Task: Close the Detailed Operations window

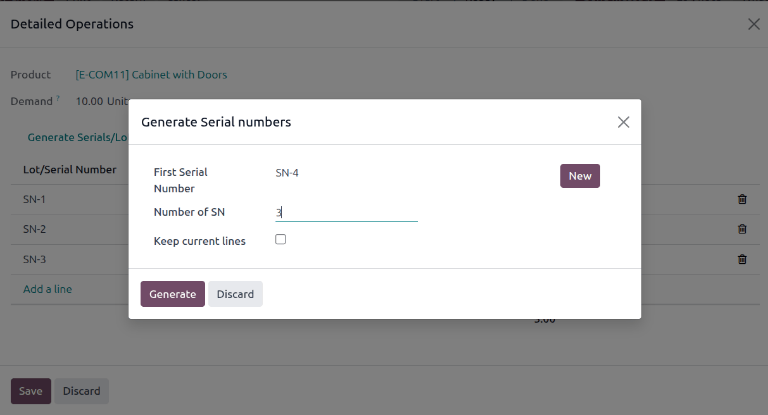Action: tap(754, 24)
